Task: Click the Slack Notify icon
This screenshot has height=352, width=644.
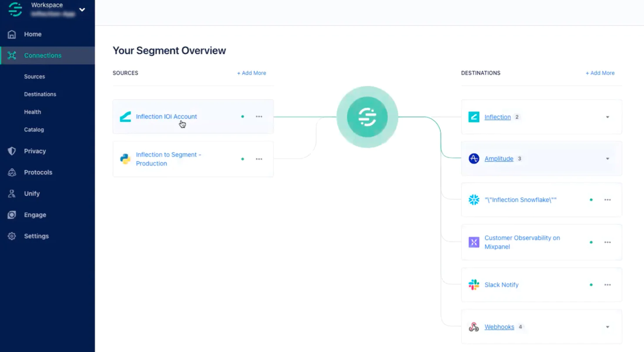Action: point(474,285)
